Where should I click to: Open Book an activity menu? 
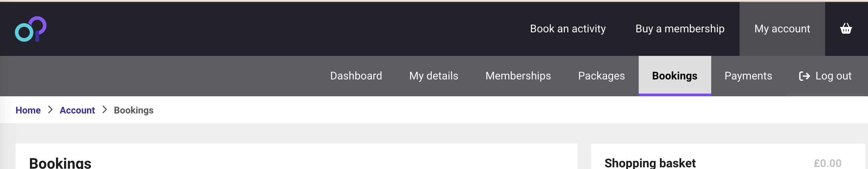[568, 29]
